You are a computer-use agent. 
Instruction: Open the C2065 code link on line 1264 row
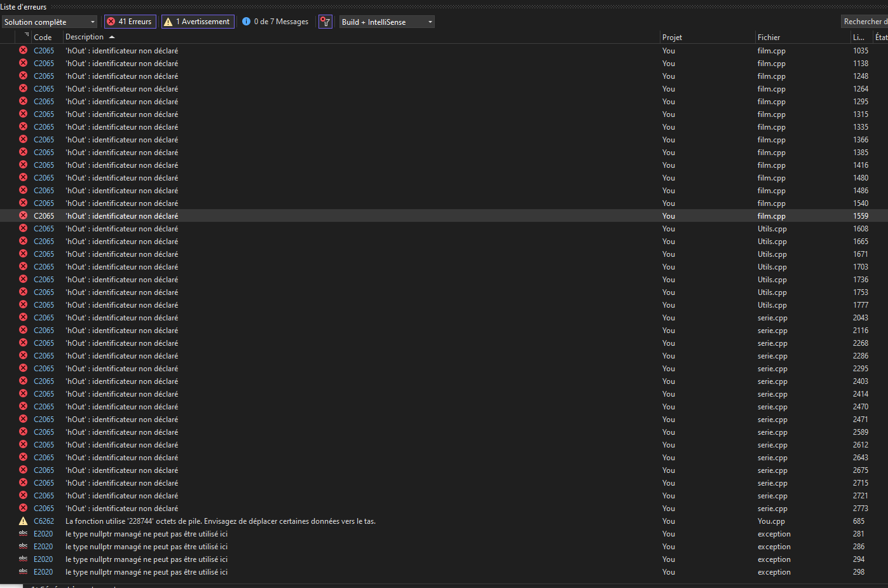(44, 89)
